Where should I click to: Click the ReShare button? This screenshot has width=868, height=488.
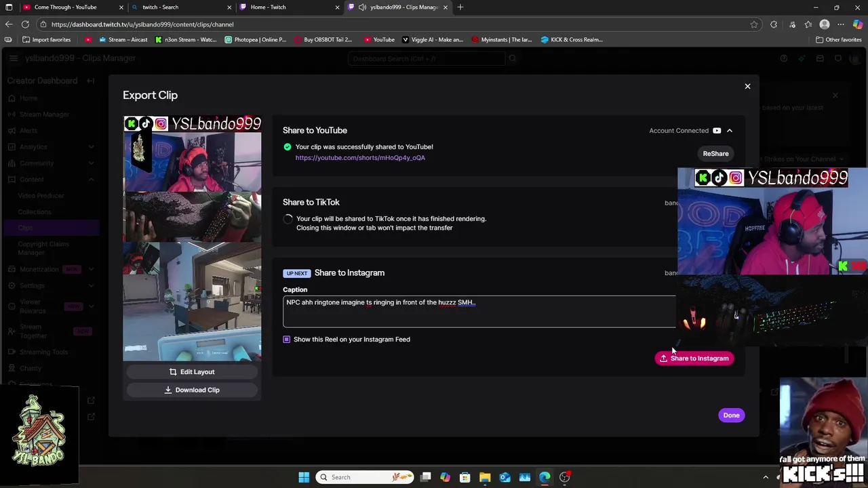715,154
